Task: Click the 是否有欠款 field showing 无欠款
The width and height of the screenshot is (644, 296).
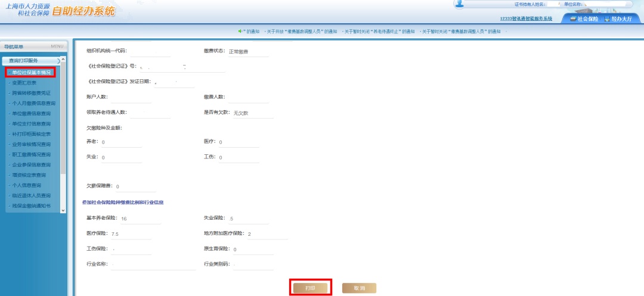Action: pyautogui.click(x=253, y=113)
